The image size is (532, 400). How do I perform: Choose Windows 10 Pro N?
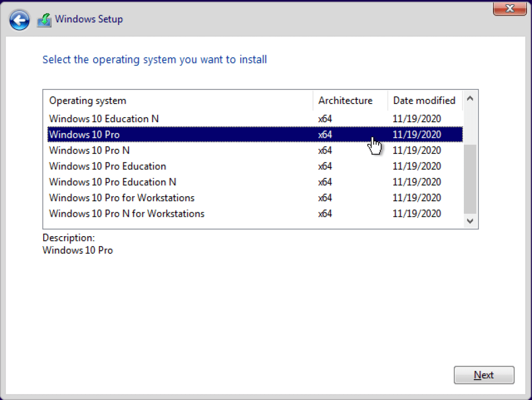point(89,150)
